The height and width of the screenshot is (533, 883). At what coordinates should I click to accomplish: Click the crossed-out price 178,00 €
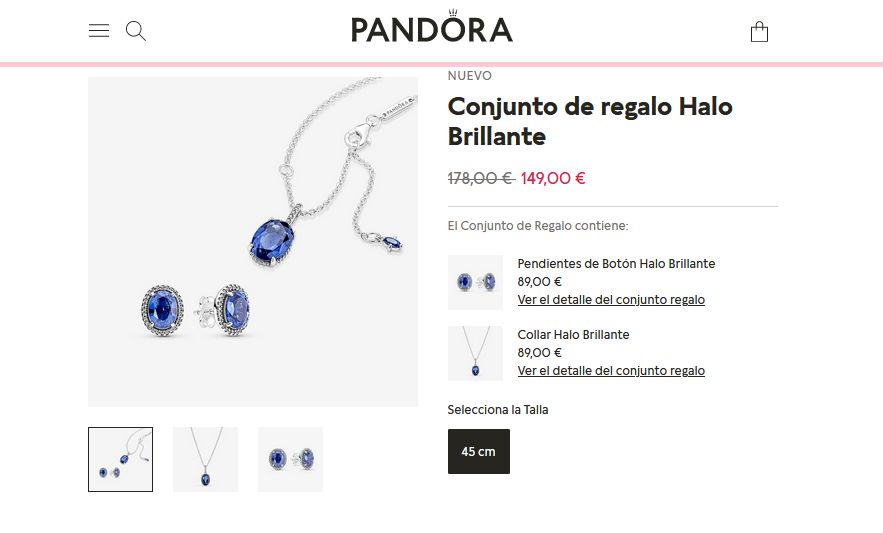(x=481, y=179)
